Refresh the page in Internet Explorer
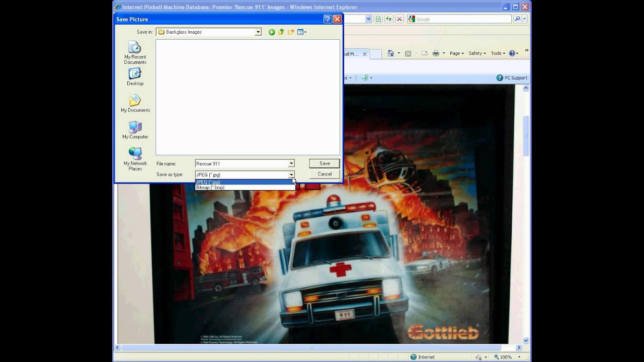Image resolution: width=644 pixels, height=362 pixels. pos(389,19)
